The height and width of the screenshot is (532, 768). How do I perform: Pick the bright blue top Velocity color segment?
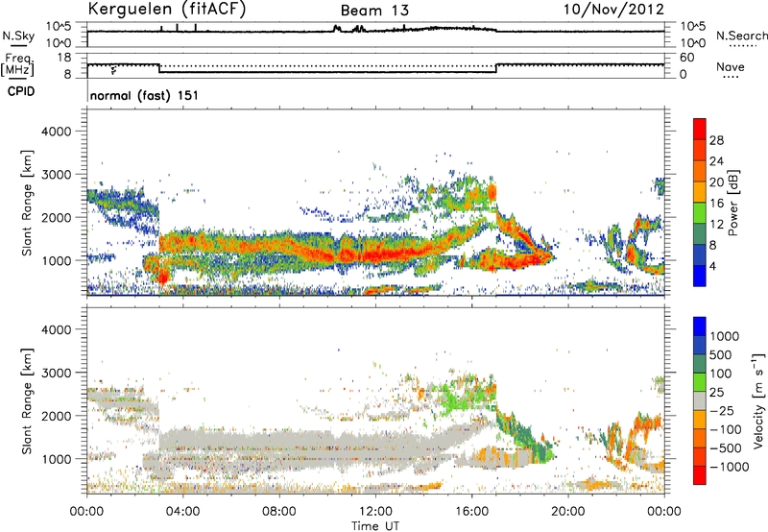pyautogui.click(x=700, y=326)
